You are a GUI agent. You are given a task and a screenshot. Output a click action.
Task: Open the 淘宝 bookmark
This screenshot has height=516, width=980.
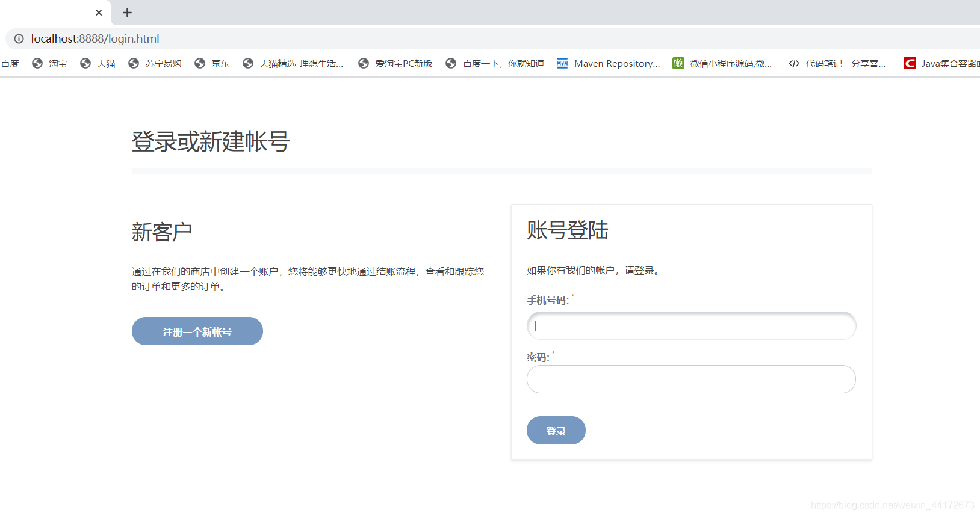(x=50, y=63)
